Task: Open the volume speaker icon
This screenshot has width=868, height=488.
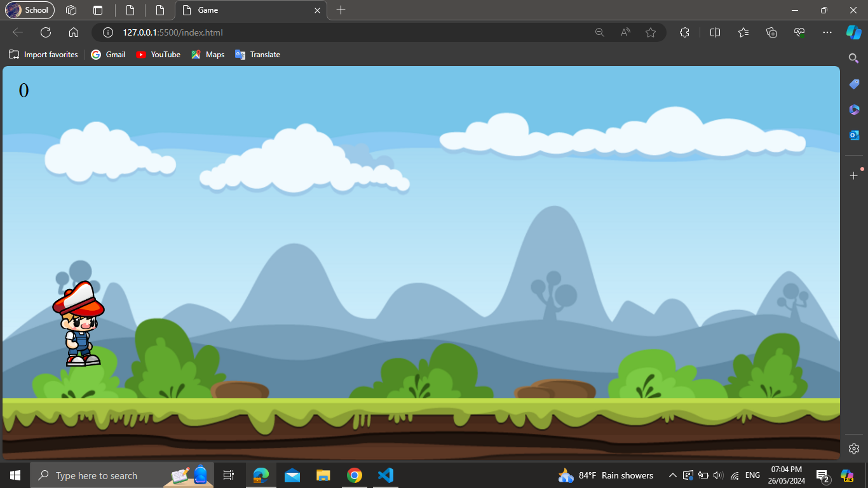Action: point(719,475)
